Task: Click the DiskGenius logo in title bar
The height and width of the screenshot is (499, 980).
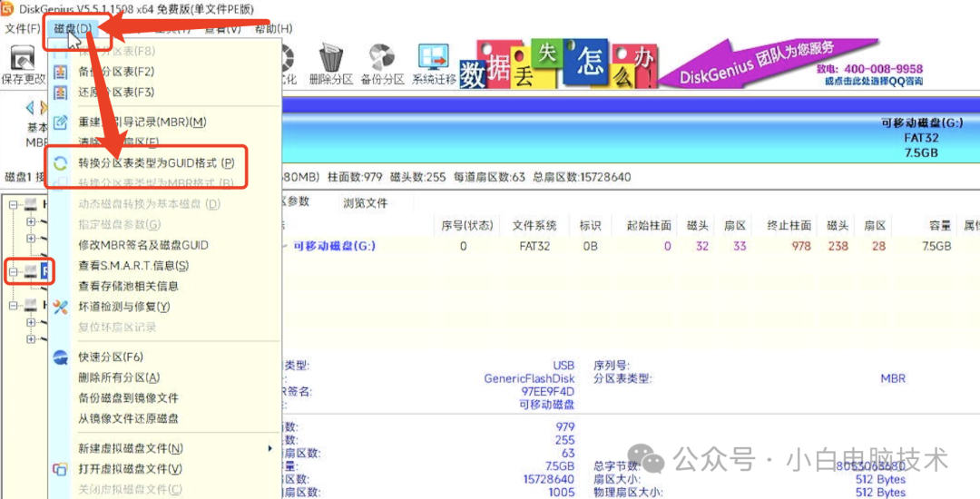Action: [7, 8]
